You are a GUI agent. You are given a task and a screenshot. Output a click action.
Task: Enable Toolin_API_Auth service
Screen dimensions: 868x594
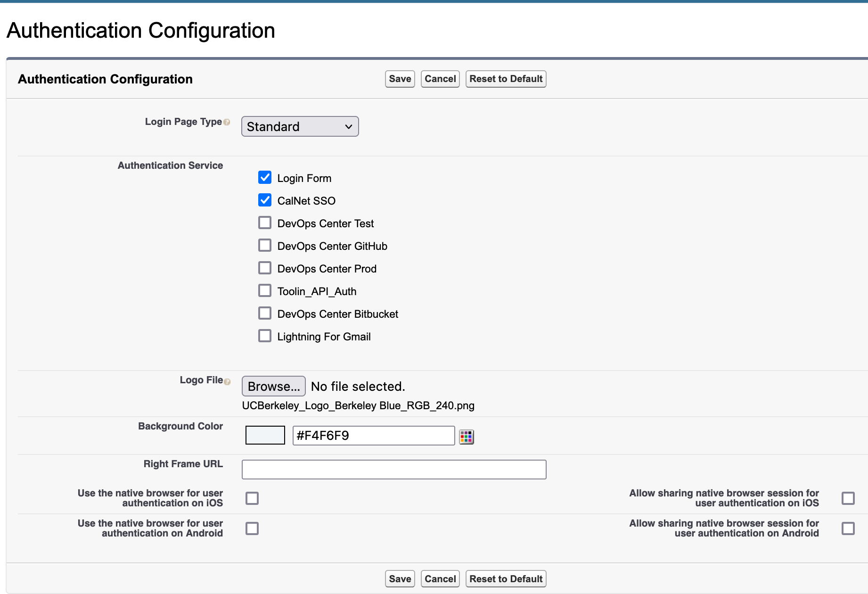(x=265, y=290)
